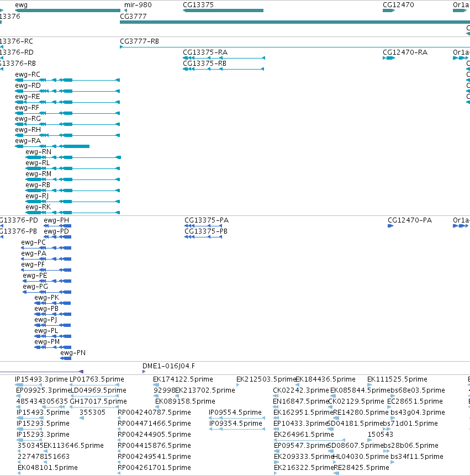Choose CDS feature ewg-PL
The width and height of the screenshot is (470, 476).
53,336
